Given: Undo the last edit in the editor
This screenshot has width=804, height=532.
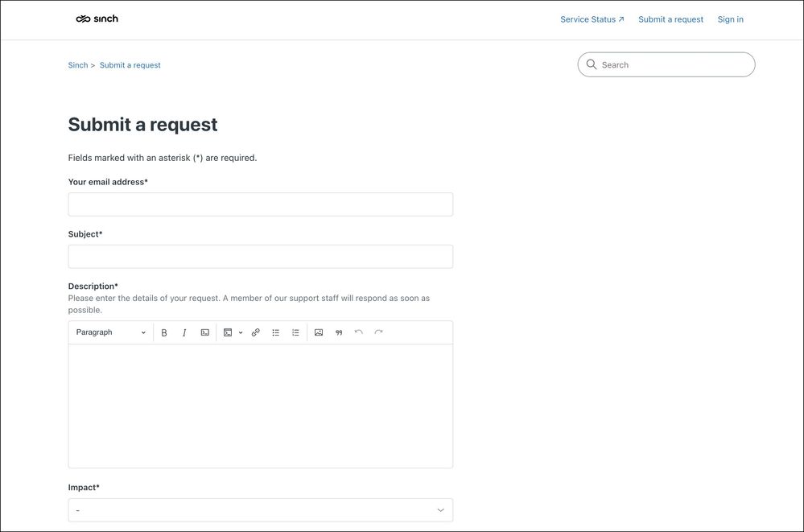Looking at the screenshot, I should click(358, 332).
